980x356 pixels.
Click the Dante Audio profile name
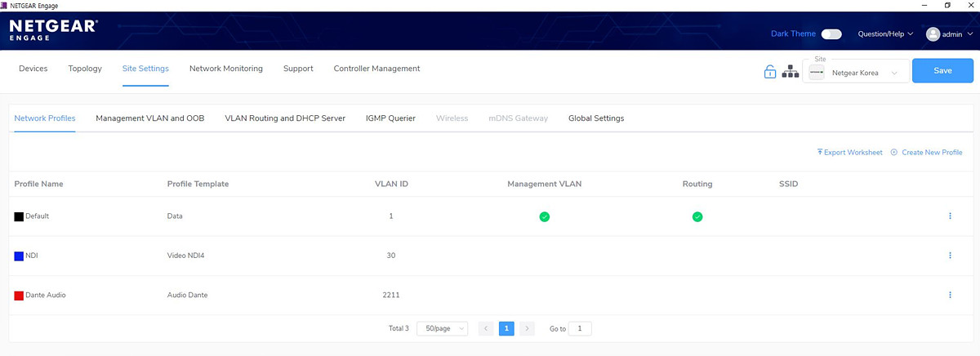coord(46,295)
